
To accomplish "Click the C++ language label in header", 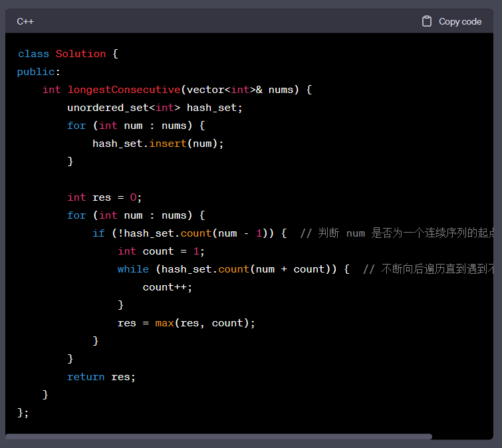I will (x=25, y=21).
